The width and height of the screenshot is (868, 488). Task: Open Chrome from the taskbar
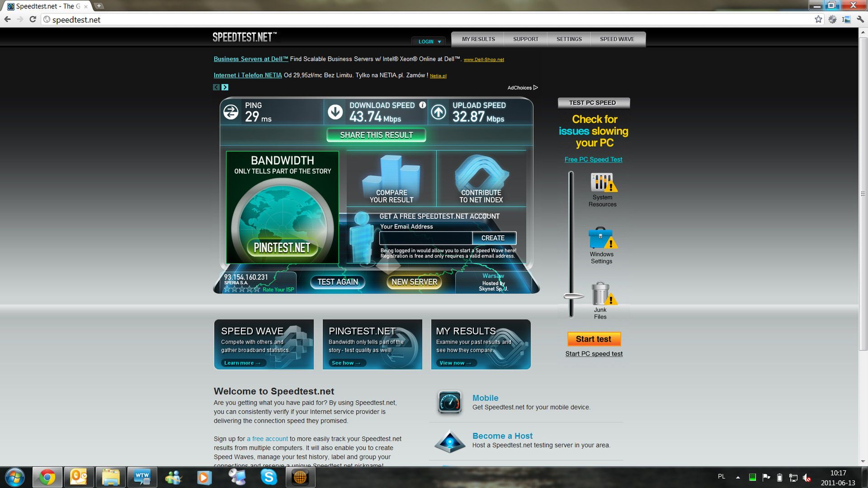click(47, 477)
